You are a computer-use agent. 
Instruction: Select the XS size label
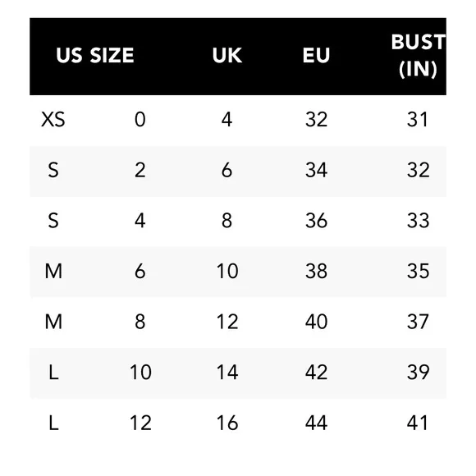[53, 119]
